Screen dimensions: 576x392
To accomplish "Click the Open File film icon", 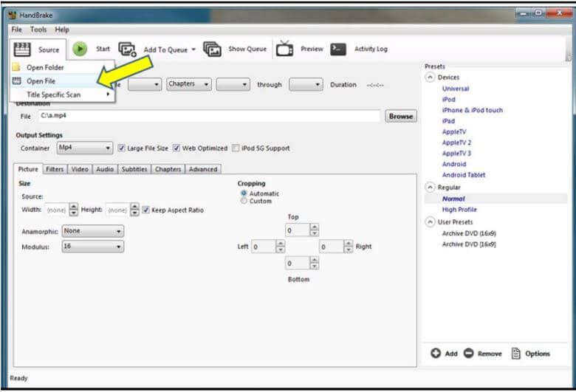I will (16, 80).
